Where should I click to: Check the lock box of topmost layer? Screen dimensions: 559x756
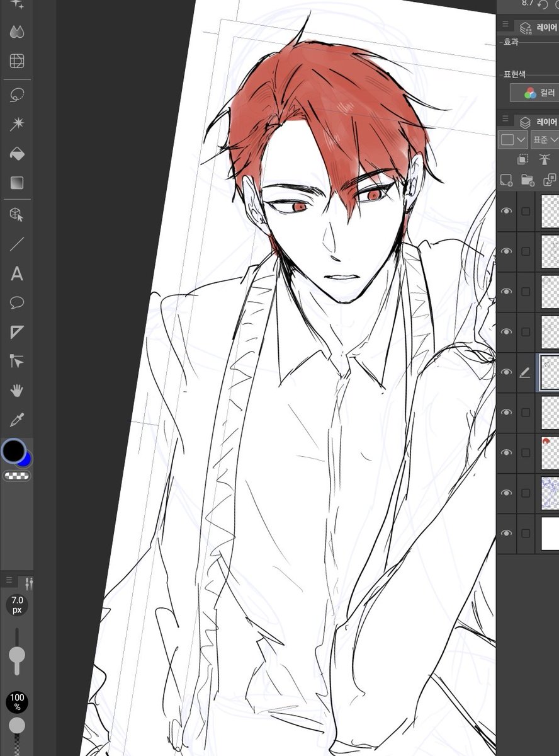coord(526,211)
